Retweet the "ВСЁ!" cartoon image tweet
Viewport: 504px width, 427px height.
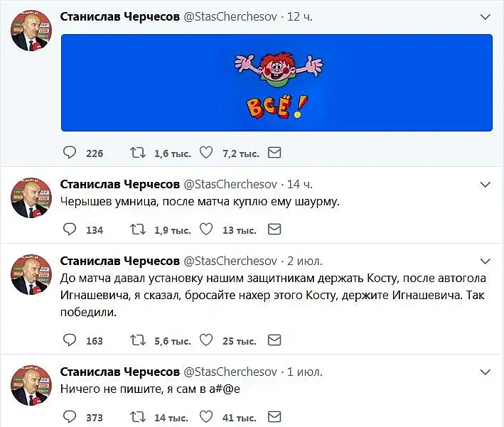136,153
